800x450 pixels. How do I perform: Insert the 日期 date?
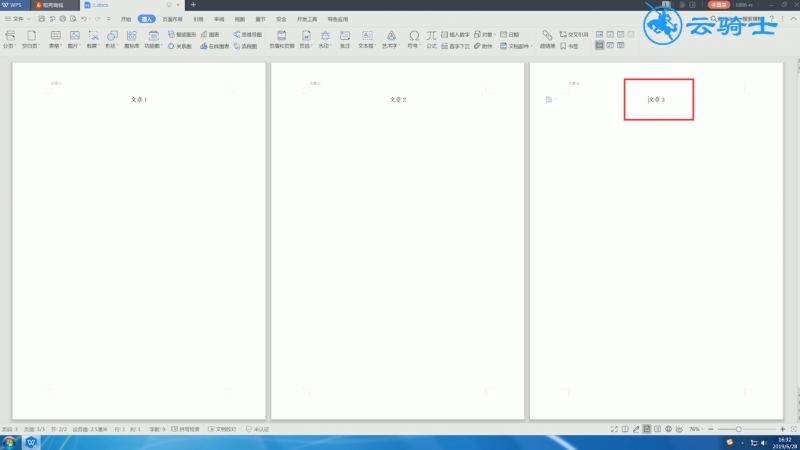[510, 34]
